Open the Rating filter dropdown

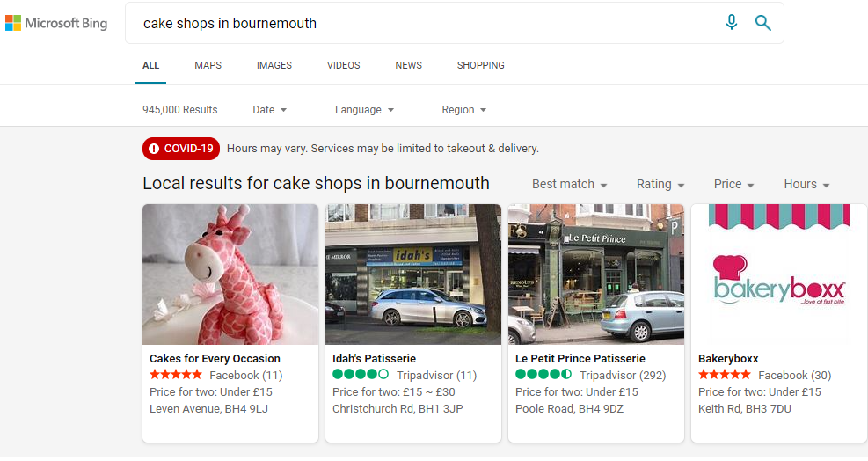pos(660,184)
